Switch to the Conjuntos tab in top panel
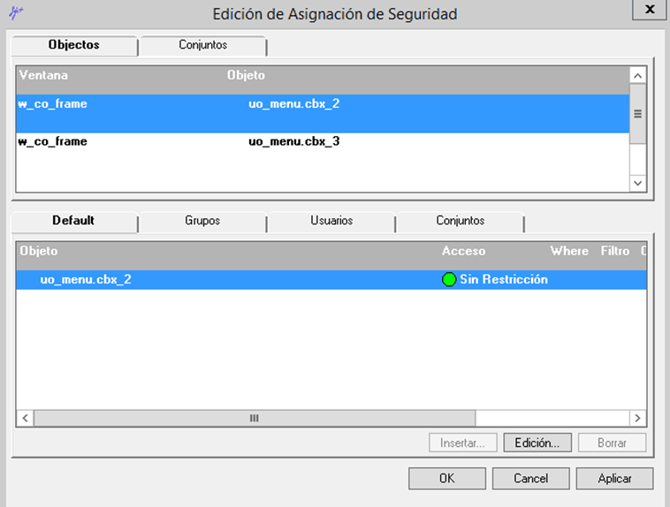The image size is (670, 507). 203,45
